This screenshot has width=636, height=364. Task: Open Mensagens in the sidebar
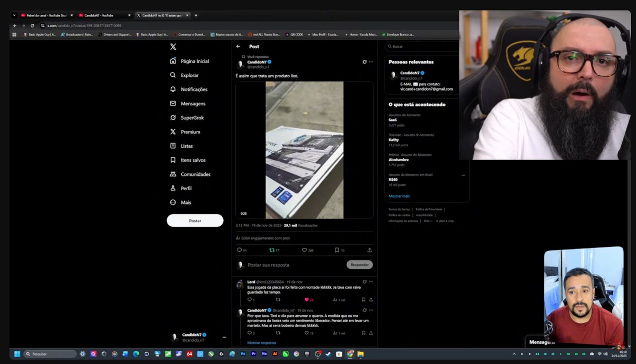(x=188, y=103)
